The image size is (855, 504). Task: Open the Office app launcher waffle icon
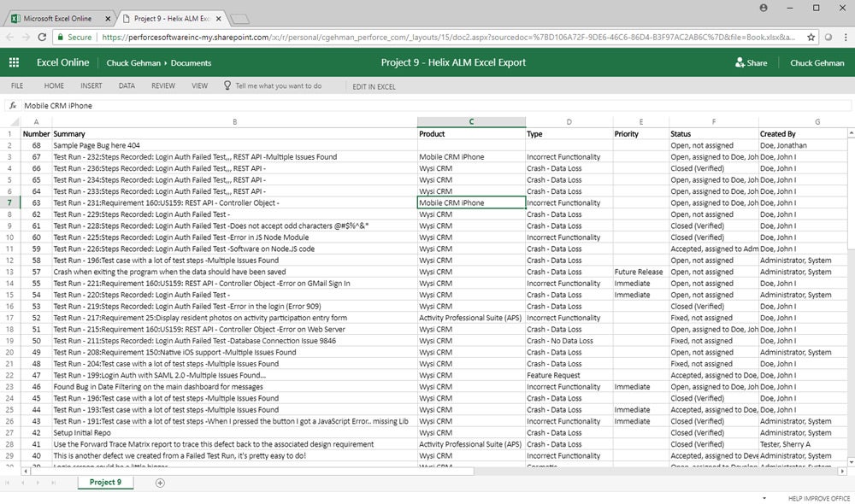(x=13, y=62)
